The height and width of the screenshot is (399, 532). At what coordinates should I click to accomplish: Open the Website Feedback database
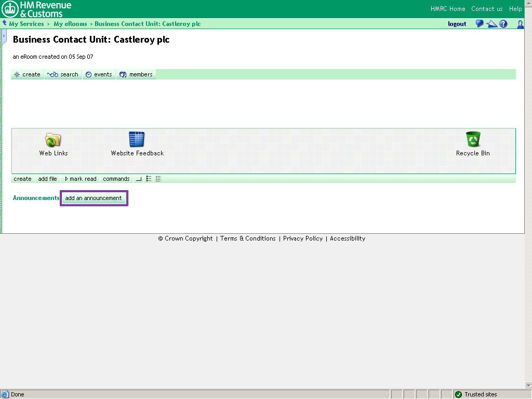coord(136,139)
